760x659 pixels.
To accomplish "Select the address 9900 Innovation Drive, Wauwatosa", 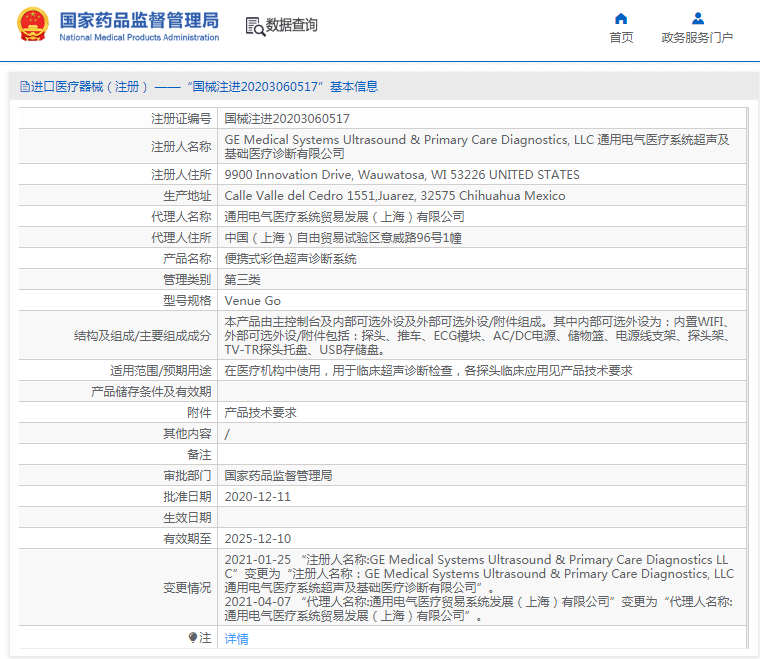I will [x=402, y=174].
